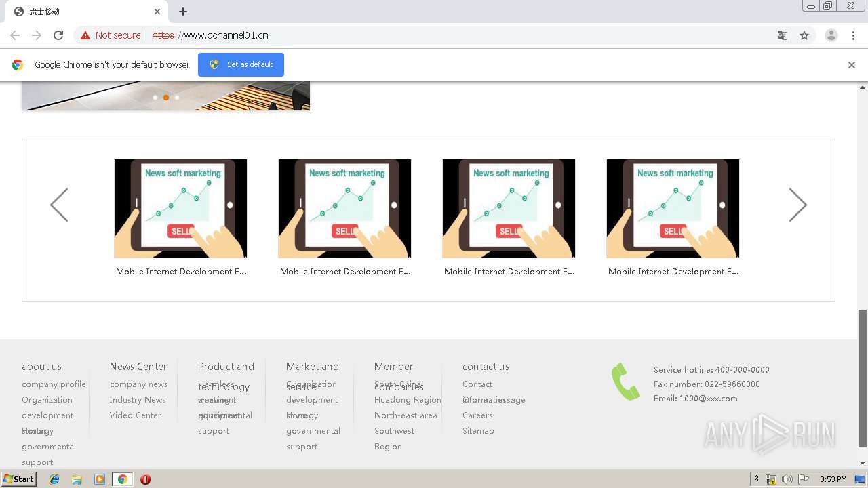868x488 pixels.
Task: Click the Email 1000@xxx.com text
Action: (696, 399)
